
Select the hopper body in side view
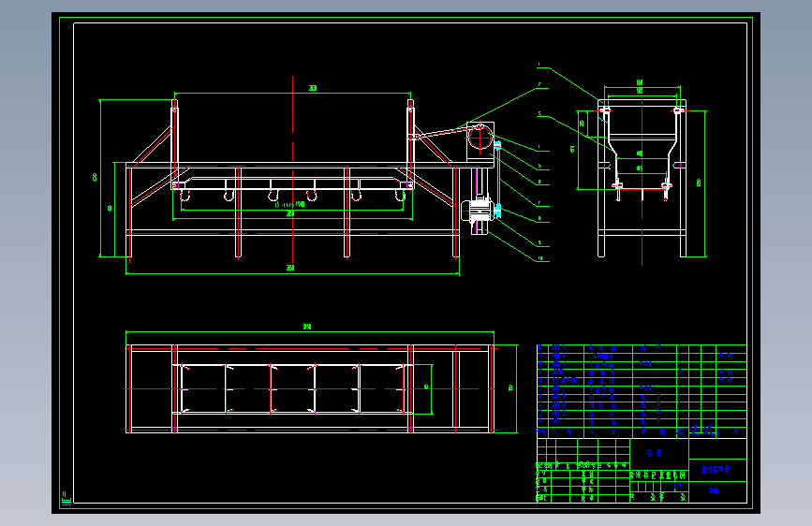point(642,149)
